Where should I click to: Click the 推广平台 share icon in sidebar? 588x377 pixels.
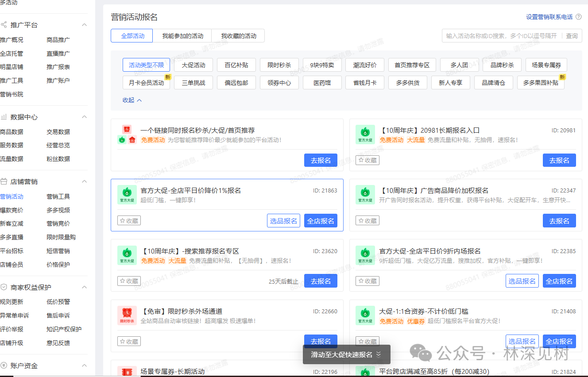click(x=4, y=25)
